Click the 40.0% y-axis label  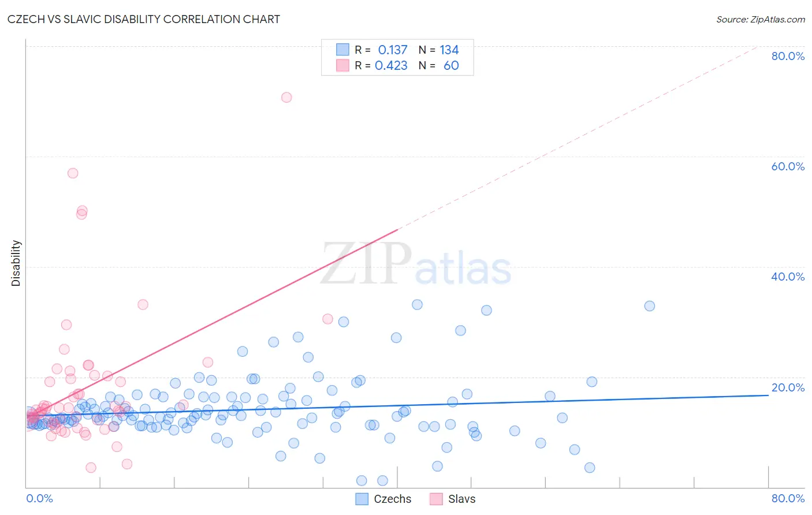point(788,277)
